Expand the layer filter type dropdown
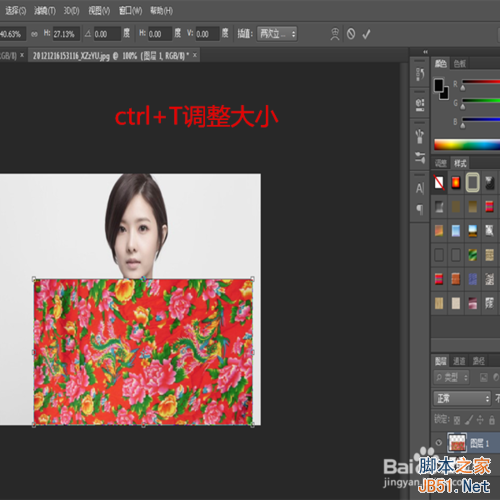Image resolution: width=500 pixels, height=500 pixels. point(452,377)
